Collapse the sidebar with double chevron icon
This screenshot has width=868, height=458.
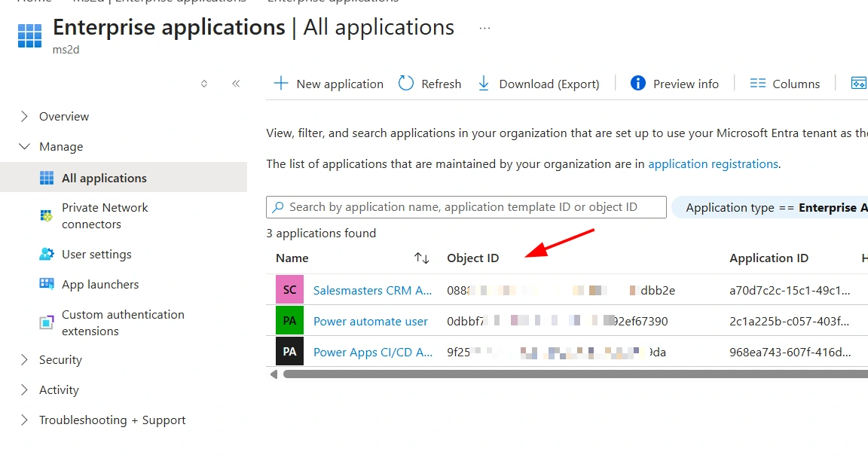tap(236, 84)
